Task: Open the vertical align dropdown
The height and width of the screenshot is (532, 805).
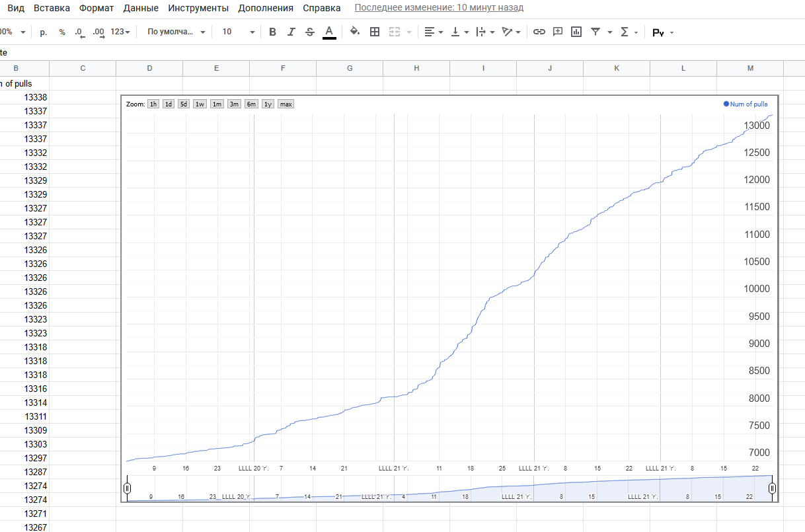Action: click(460, 32)
